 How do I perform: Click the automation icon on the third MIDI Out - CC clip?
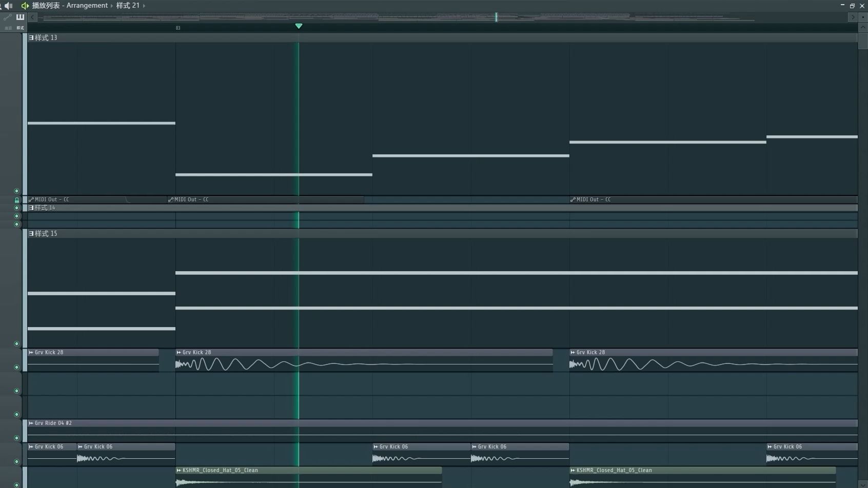click(573, 199)
